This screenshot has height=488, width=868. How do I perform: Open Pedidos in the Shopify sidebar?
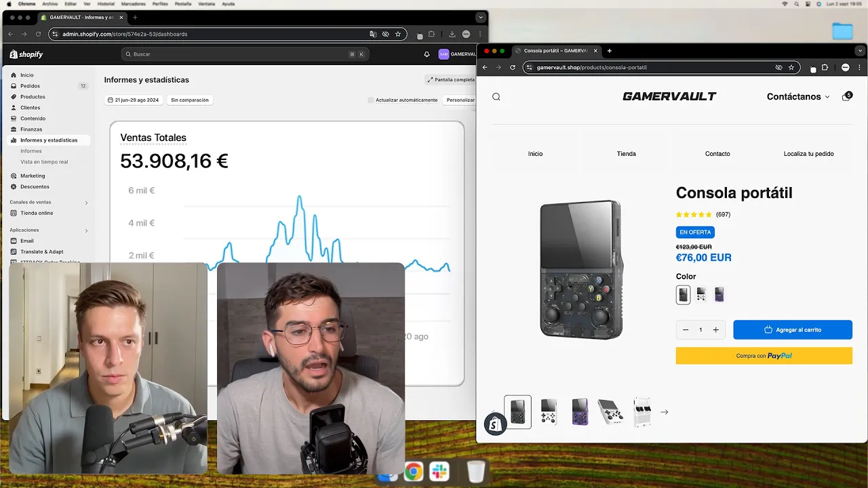(x=30, y=86)
